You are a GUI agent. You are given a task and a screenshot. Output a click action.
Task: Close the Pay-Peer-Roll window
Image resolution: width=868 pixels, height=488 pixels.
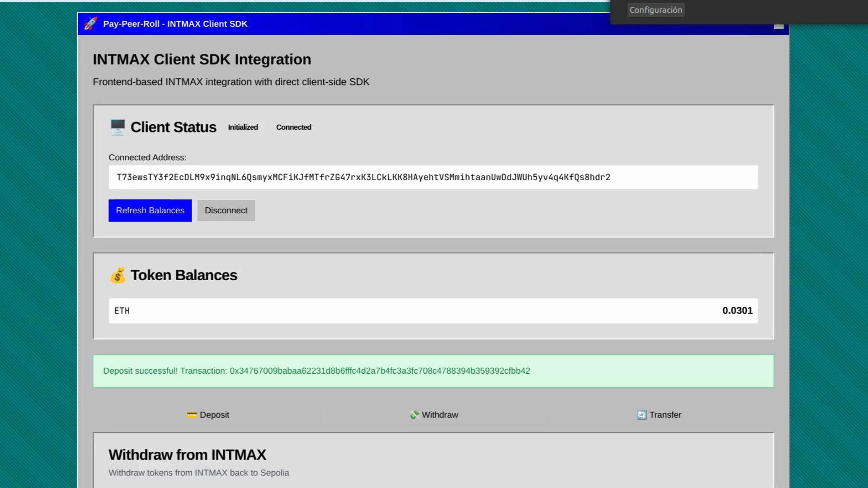(778, 26)
